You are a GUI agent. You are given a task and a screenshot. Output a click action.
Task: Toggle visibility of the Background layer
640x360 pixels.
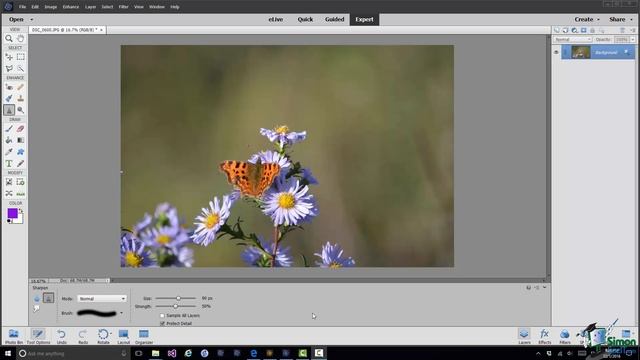556,52
